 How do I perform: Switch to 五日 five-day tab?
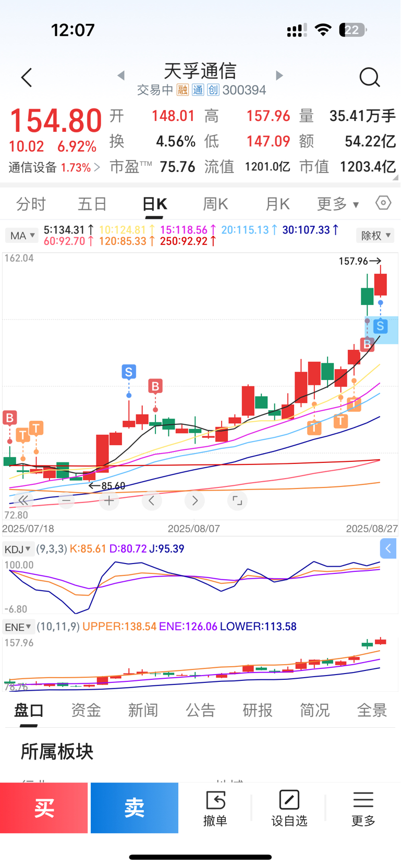point(92,204)
